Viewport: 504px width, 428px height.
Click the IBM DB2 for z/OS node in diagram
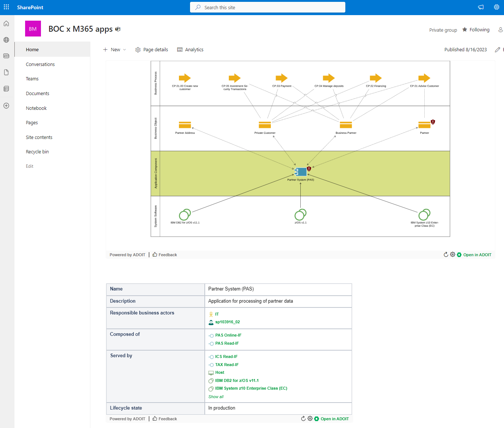[185, 215]
